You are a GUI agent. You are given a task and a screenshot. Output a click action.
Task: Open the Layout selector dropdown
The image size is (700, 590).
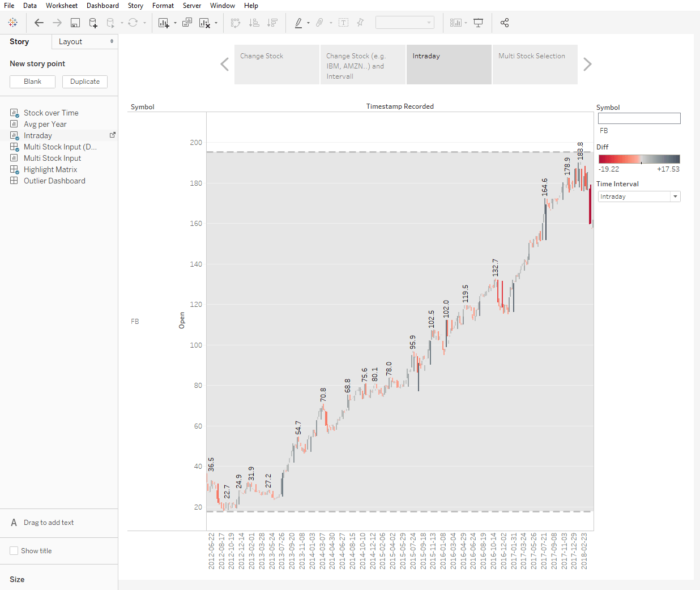84,41
